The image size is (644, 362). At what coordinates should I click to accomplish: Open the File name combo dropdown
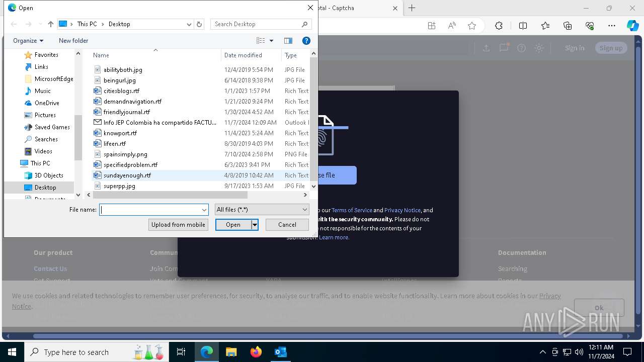[x=204, y=210]
